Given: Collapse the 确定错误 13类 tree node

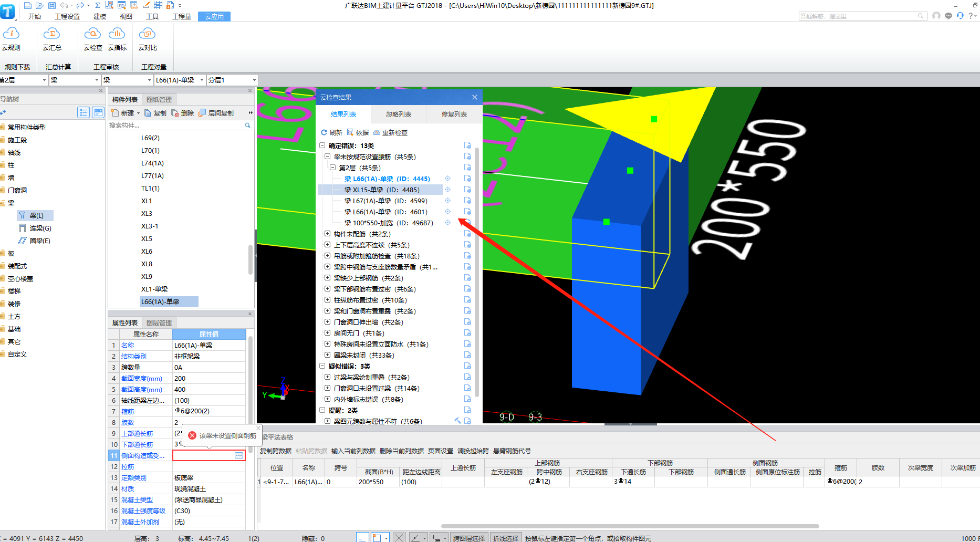Looking at the screenshot, I should point(322,145).
